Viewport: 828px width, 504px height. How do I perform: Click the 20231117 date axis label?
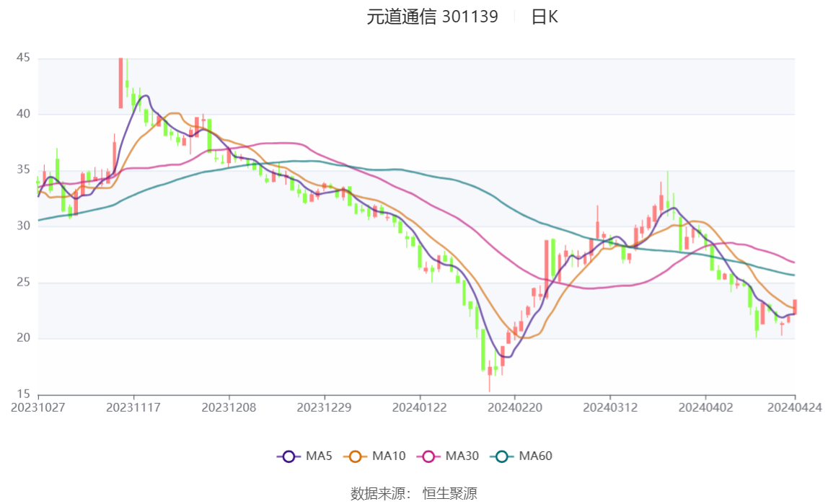point(133,407)
